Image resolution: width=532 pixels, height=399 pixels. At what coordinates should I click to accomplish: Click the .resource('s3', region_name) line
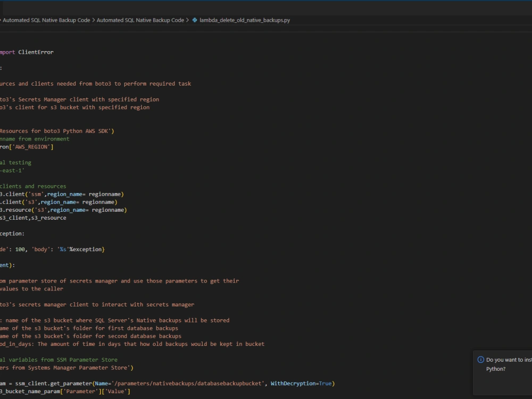[x=63, y=210]
